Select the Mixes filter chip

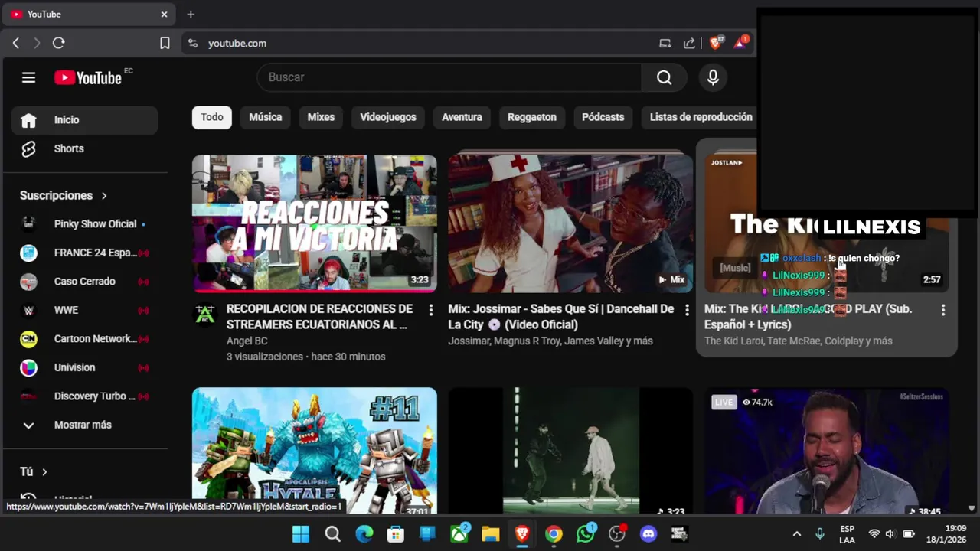pos(321,117)
